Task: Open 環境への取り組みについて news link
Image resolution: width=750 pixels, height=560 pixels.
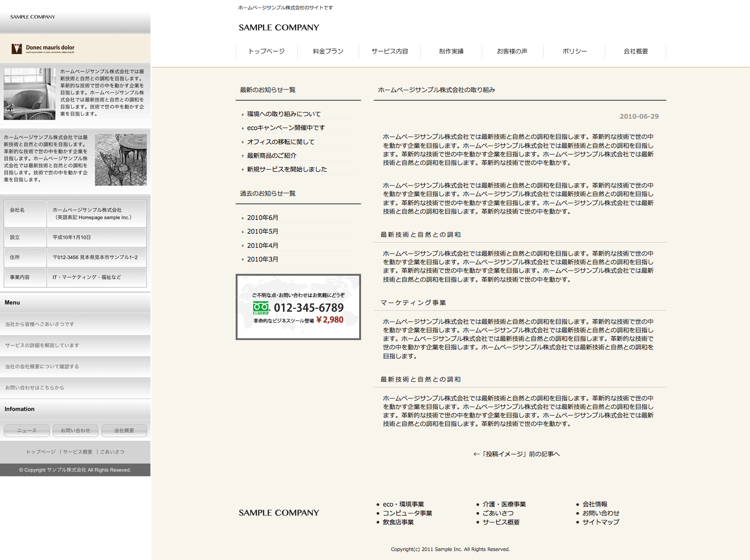Action: tap(283, 114)
